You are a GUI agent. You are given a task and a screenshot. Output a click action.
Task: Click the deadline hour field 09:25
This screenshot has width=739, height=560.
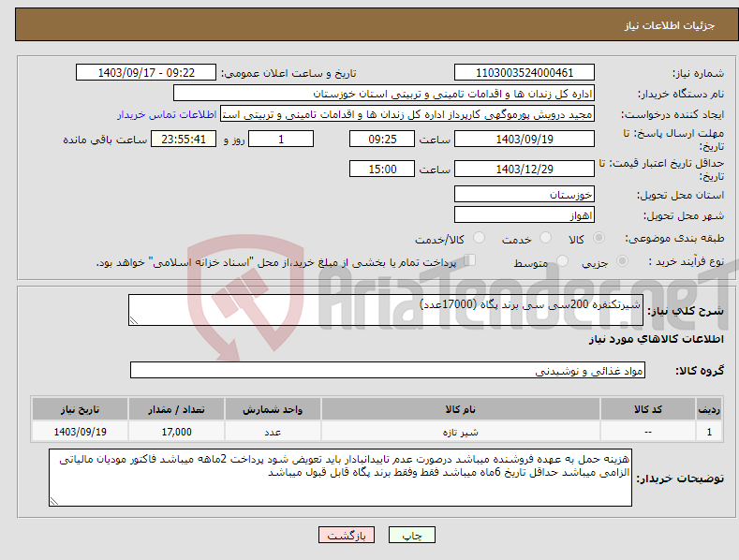pyautogui.click(x=382, y=139)
